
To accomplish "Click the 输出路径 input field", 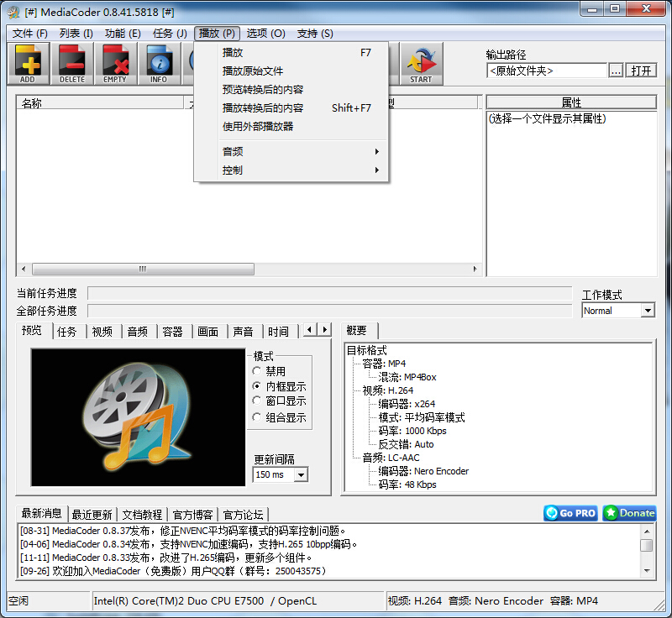I will [x=547, y=71].
